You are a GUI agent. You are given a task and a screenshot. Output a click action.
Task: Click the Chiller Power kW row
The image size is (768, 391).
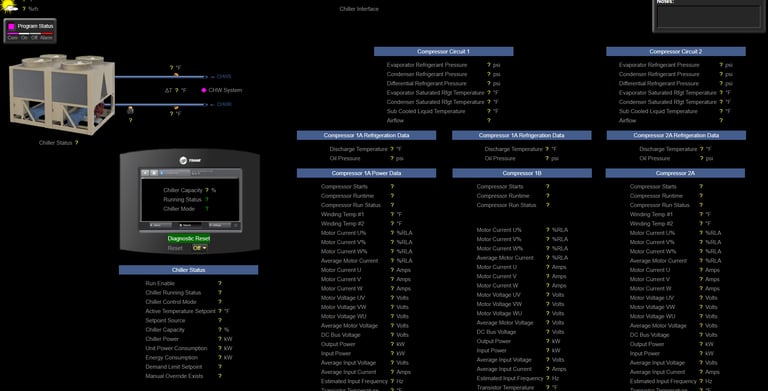click(x=189, y=339)
